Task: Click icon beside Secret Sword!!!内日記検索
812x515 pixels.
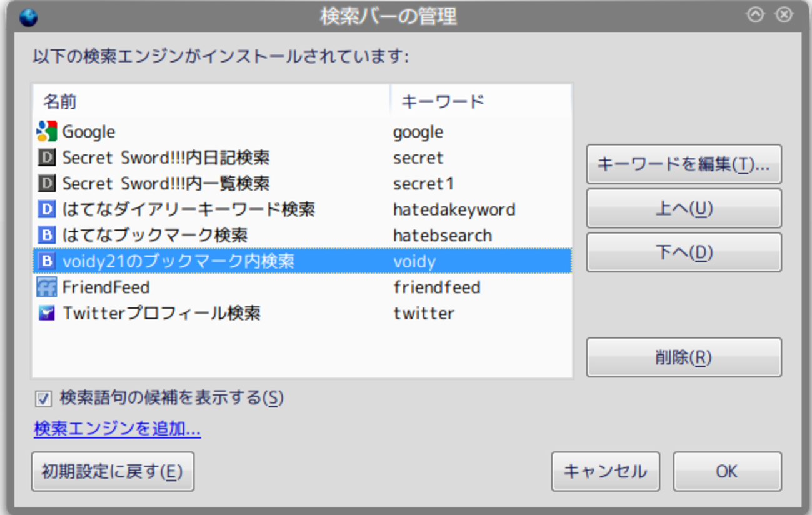Action: [x=47, y=157]
